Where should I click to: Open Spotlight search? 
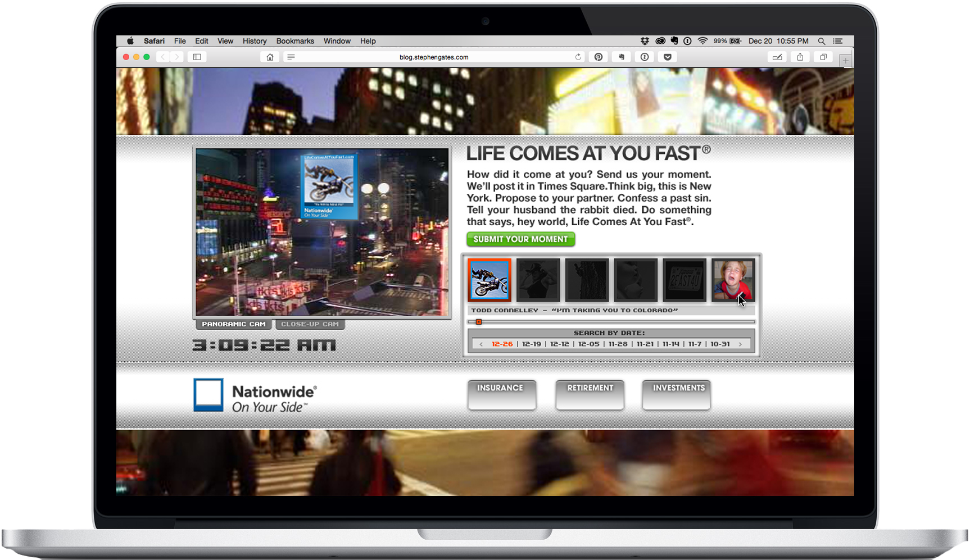click(822, 41)
